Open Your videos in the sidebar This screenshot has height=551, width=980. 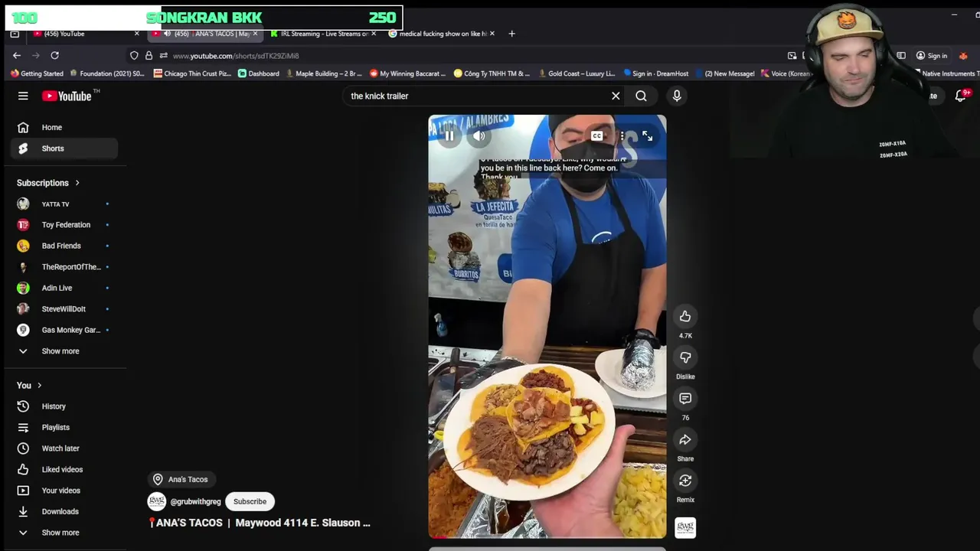click(x=64, y=491)
